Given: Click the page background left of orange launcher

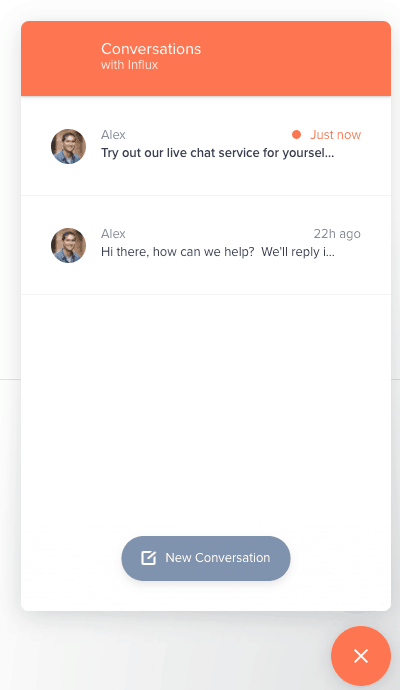Looking at the screenshot, I should point(167,651).
